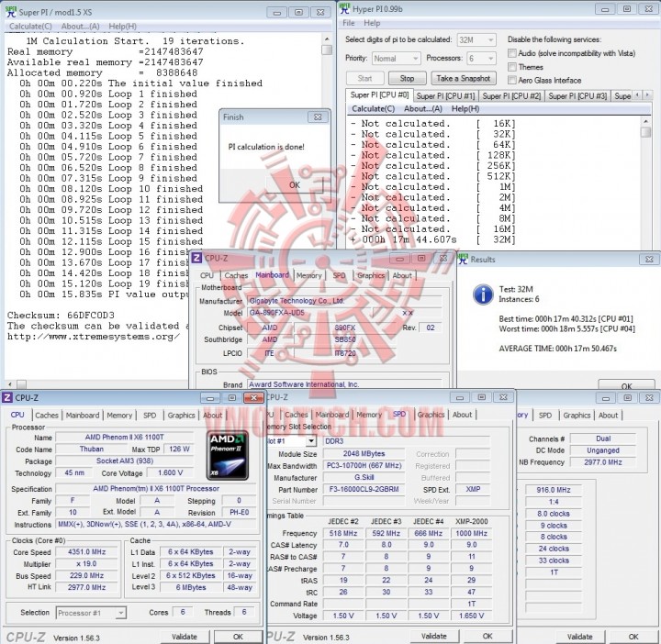Select Memory tab in mainboard CPU-Z

(308, 275)
